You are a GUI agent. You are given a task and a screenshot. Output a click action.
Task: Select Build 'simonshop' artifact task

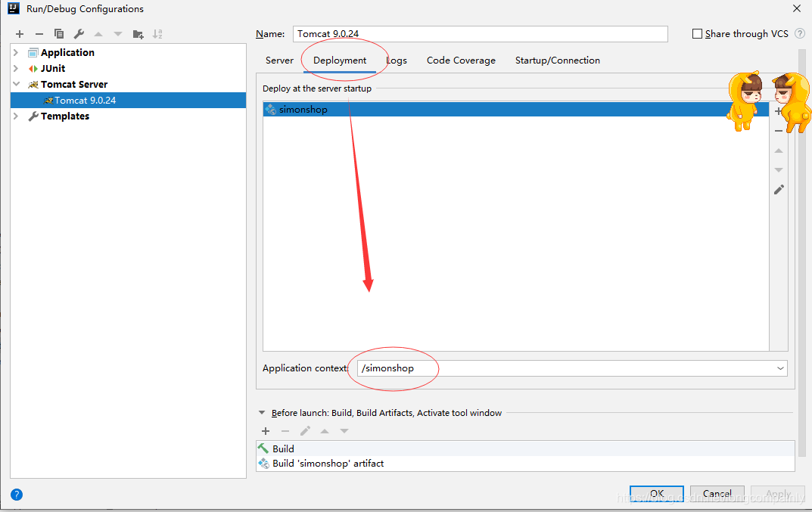(525, 464)
